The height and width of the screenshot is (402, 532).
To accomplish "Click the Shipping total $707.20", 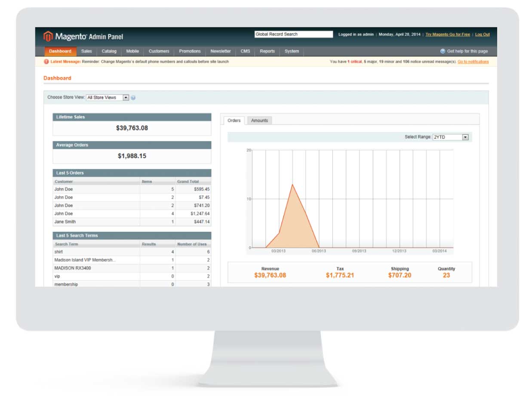I will [x=400, y=275].
